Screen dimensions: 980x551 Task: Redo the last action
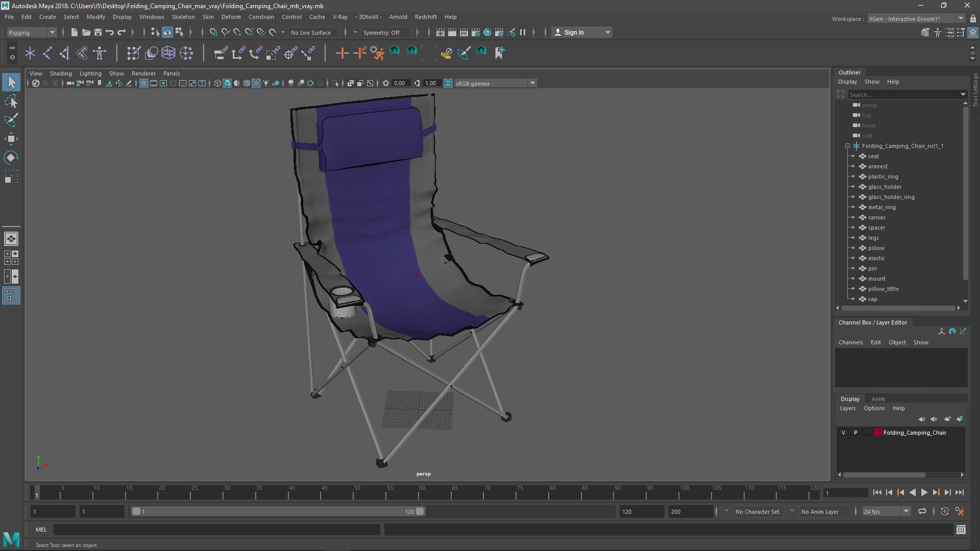(x=121, y=32)
